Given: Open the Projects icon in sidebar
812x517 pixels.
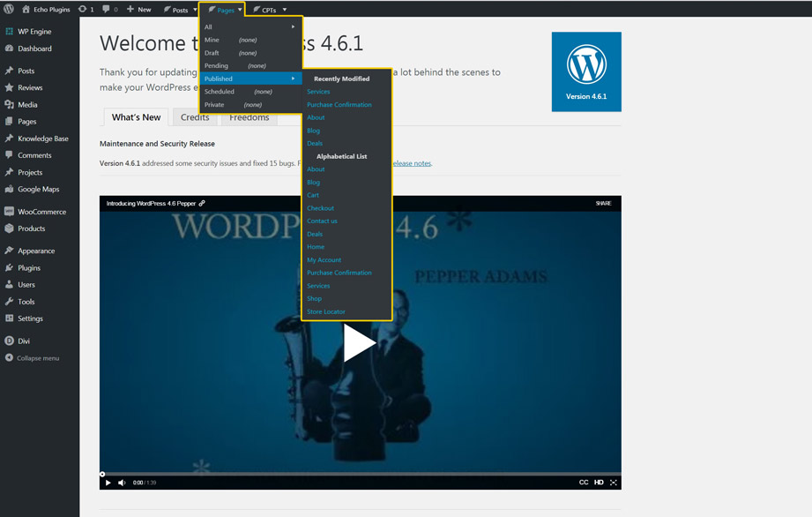Looking at the screenshot, I should pyautogui.click(x=9, y=172).
